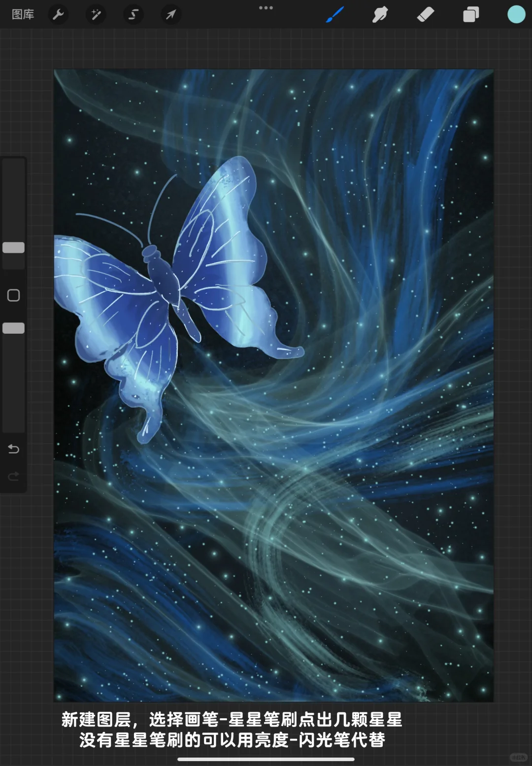Adjust the brush size slider
The width and height of the screenshot is (532, 766).
pyautogui.click(x=14, y=246)
